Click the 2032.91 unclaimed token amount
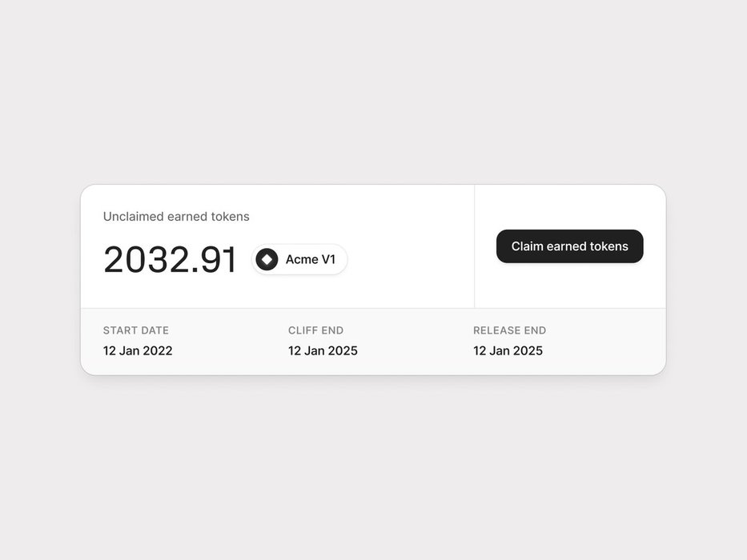Image resolution: width=747 pixels, height=560 pixels. [x=170, y=259]
